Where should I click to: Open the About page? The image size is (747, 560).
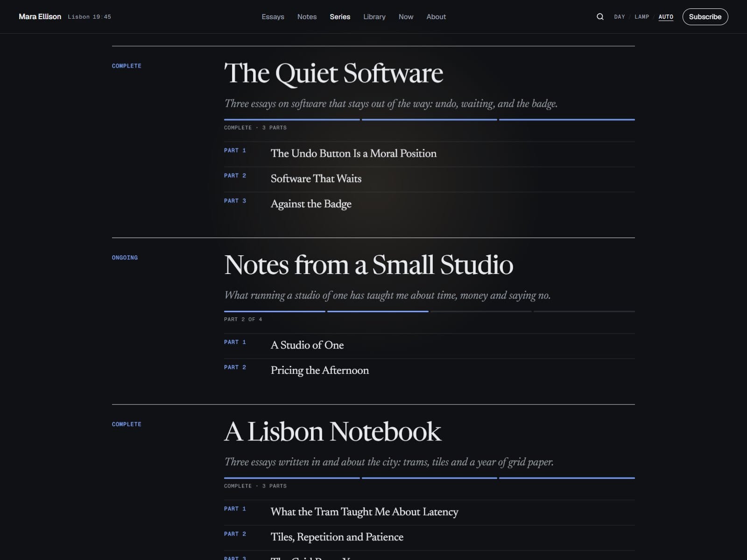pyautogui.click(x=436, y=17)
